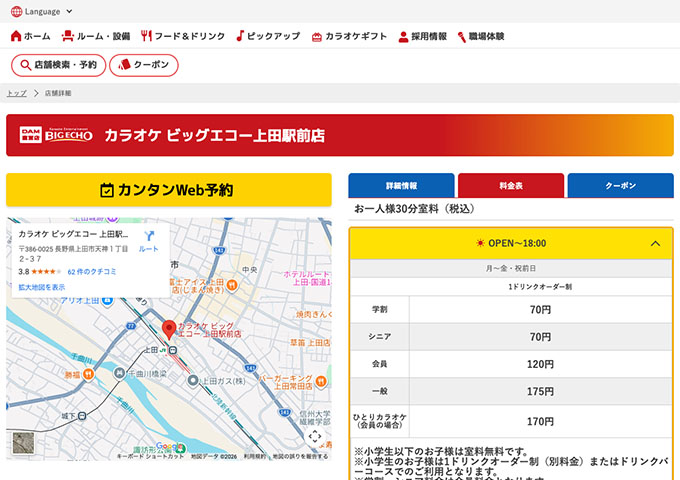The width and height of the screenshot is (680, 480).
Task: Click the store address text on map card
Action: (73, 254)
